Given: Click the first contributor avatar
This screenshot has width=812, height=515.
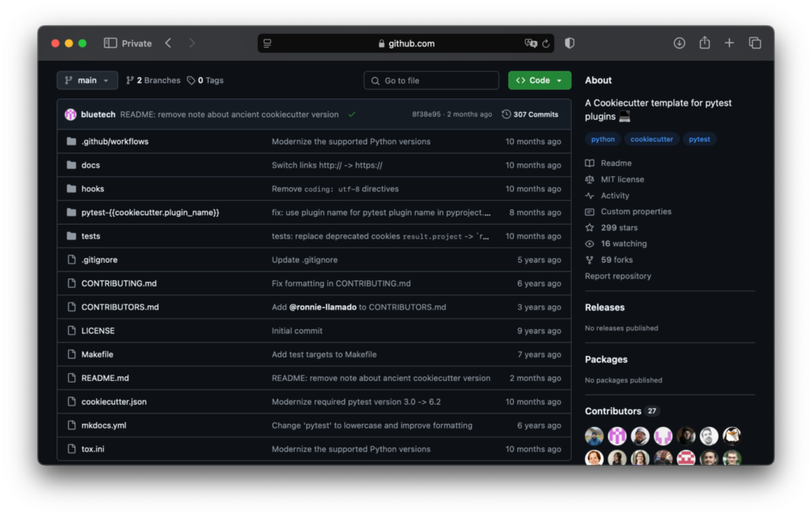Looking at the screenshot, I should tap(594, 436).
